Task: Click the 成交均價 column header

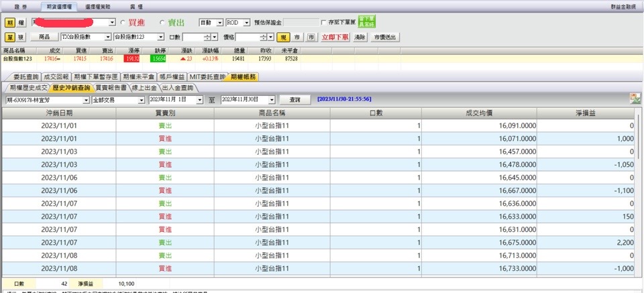Action: [x=479, y=113]
